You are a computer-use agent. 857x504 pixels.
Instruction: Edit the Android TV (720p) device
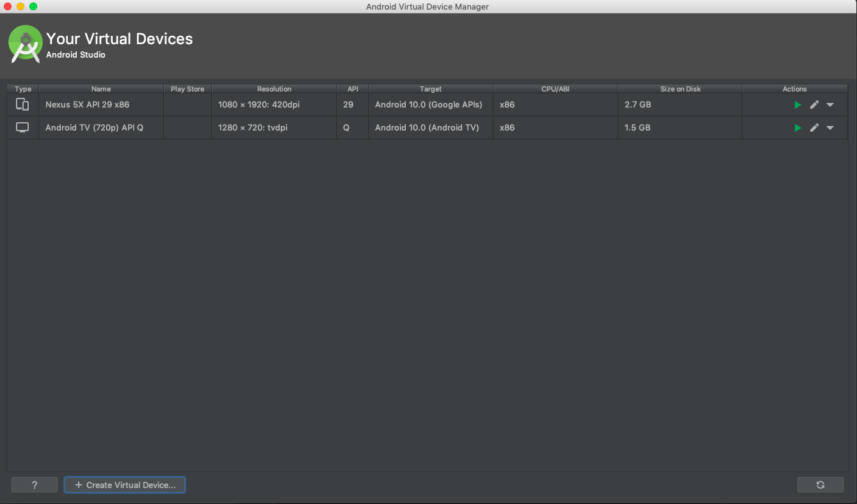click(814, 128)
